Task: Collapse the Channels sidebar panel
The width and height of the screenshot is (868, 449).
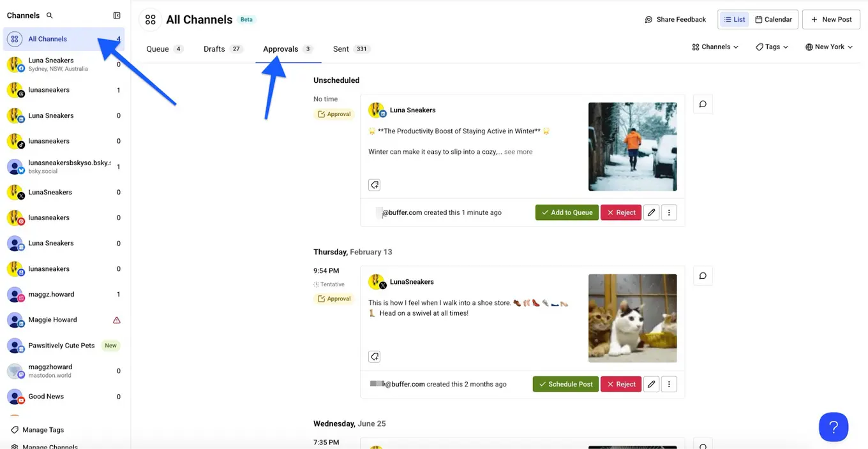Action: pos(116,15)
